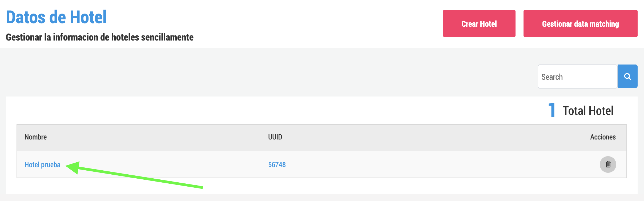Select the UUID column header
The image size is (644, 201).
coord(275,137)
